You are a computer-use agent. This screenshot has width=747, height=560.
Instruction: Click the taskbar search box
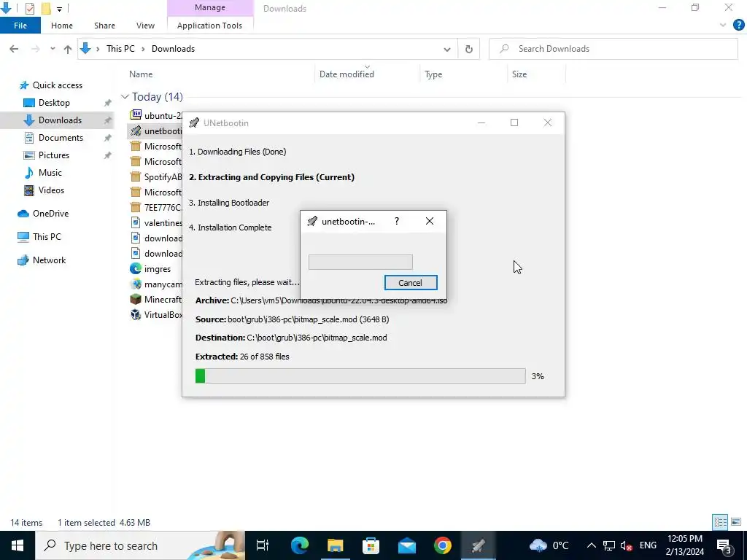140,545
